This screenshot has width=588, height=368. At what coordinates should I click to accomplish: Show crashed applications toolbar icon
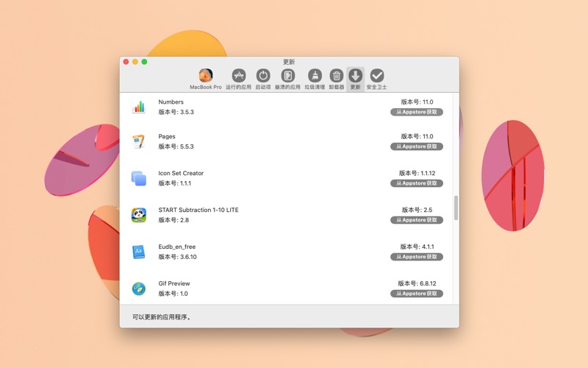[287, 76]
